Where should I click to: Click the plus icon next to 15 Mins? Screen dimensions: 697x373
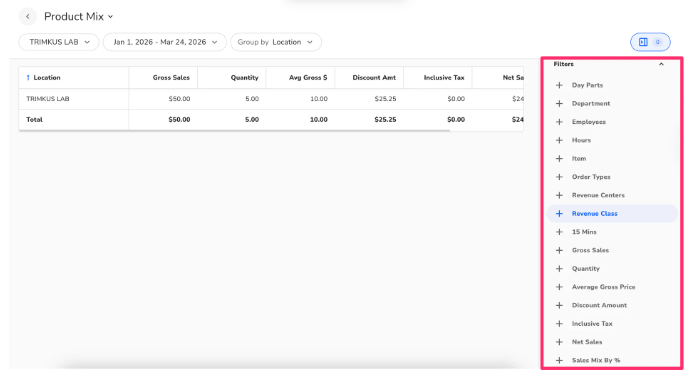click(x=559, y=232)
